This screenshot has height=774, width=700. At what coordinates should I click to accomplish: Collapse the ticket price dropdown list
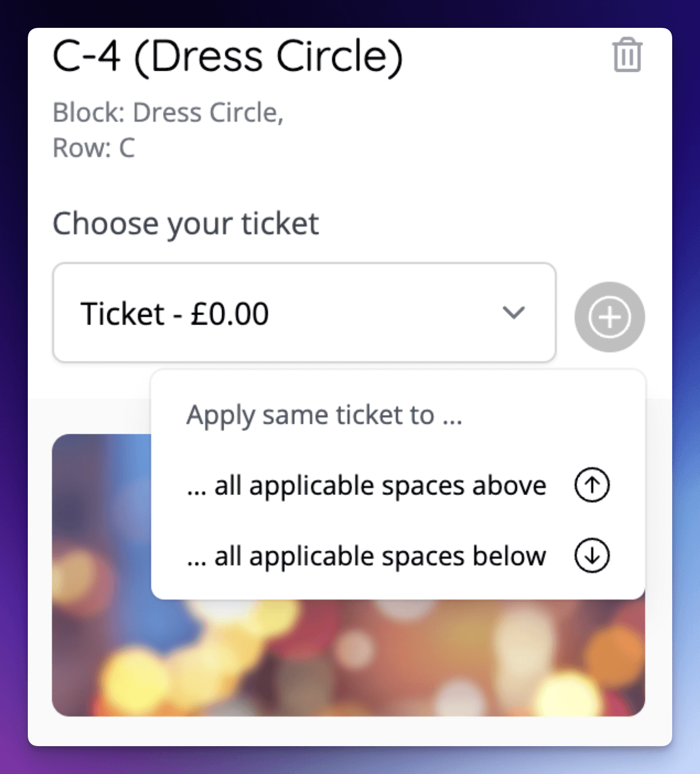(514, 312)
